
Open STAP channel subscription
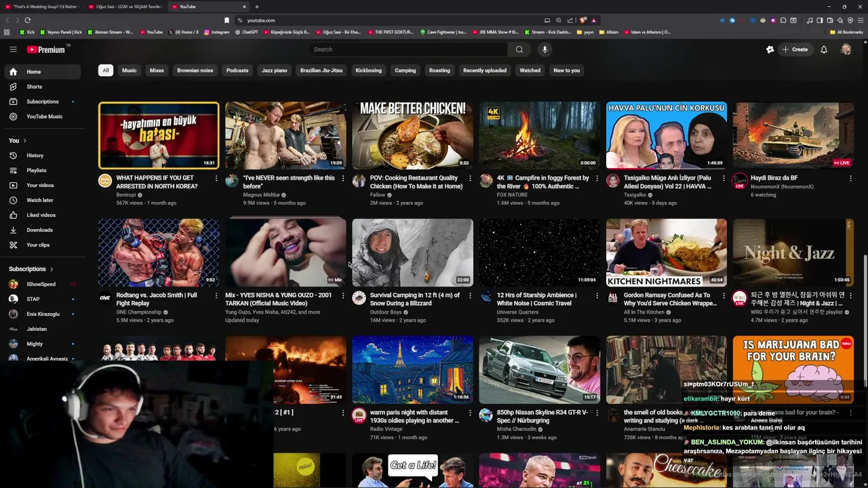tap(44, 300)
